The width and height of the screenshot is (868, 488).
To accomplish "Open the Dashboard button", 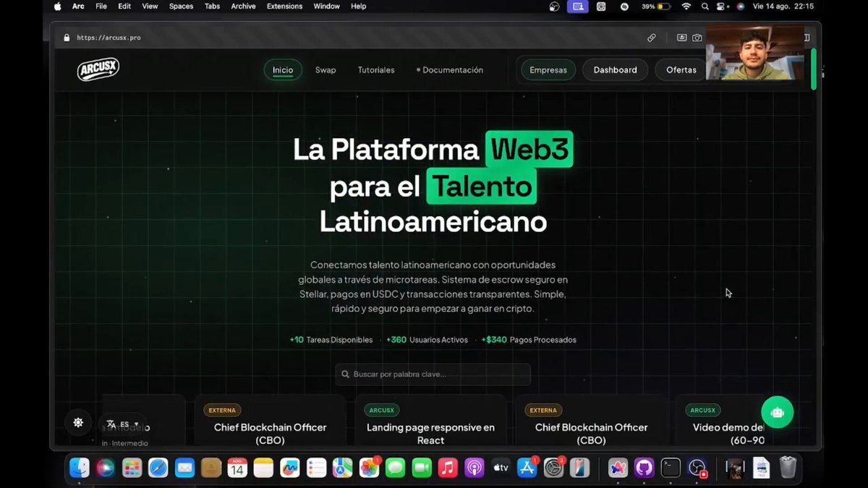I will tap(616, 70).
